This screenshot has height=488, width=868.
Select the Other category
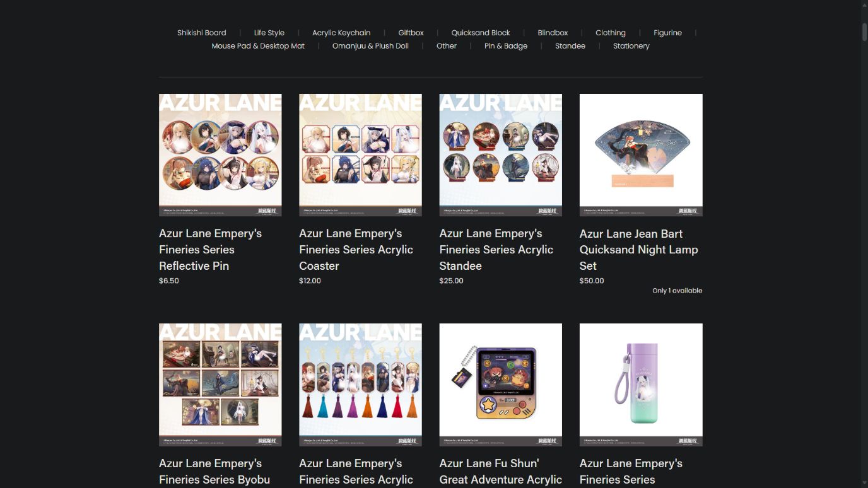click(x=447, y=46)
